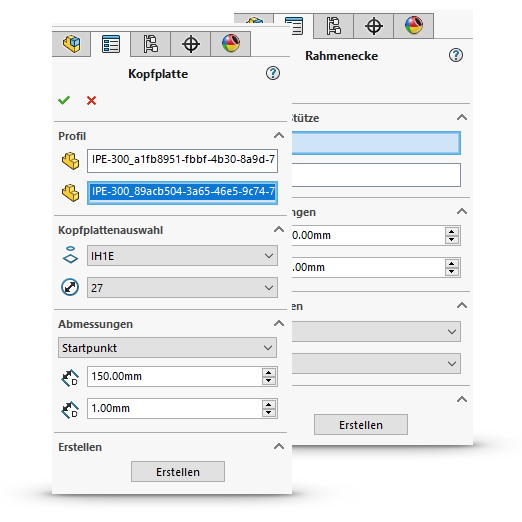The height and width of the screenshot is (522, 522).
Task: Open the Startpunkt dropdown
Action: pyautogui.click(x=167, y=348)
